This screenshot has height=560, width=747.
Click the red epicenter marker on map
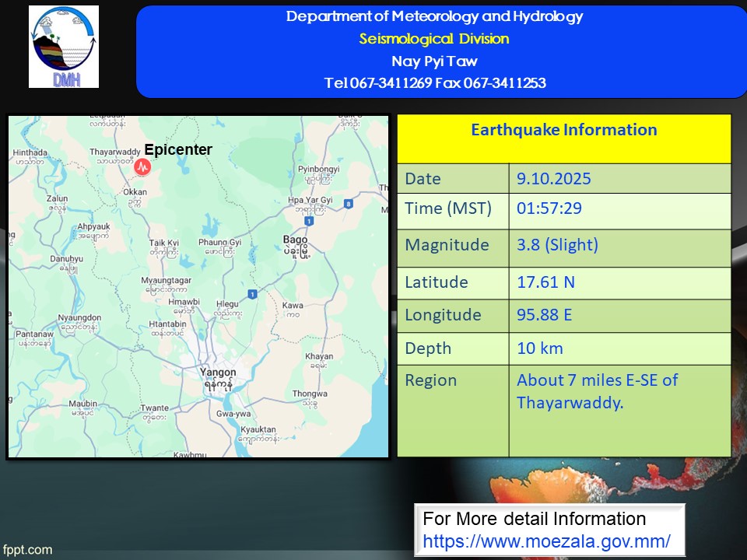pos(142,166)
